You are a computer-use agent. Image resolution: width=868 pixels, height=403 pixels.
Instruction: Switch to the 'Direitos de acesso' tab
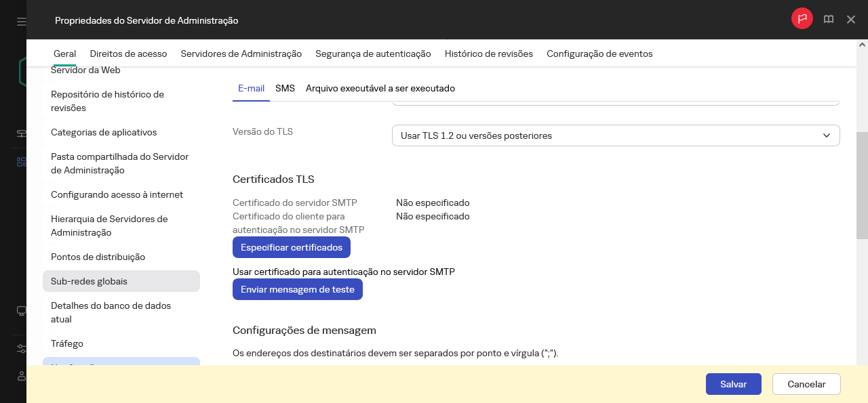point(127,54)
